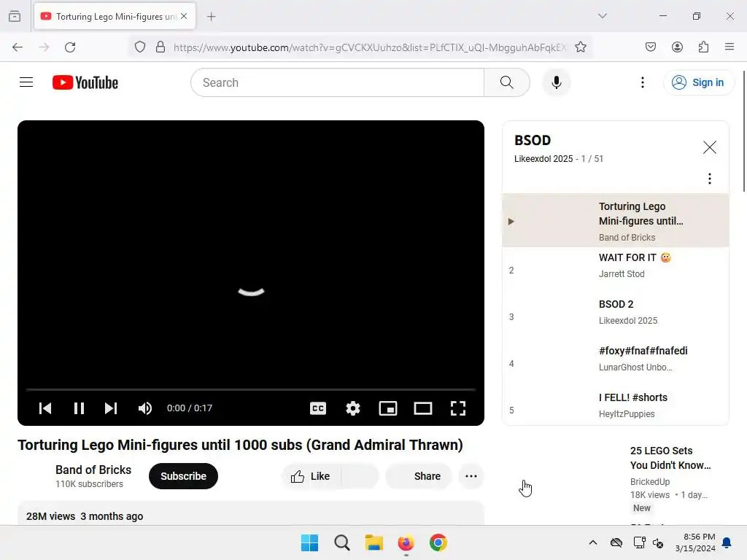Image resolution: width=747 pixels, height=560 pixels.
Task: Open the BSOD playlist title
Action: point(533,140)
